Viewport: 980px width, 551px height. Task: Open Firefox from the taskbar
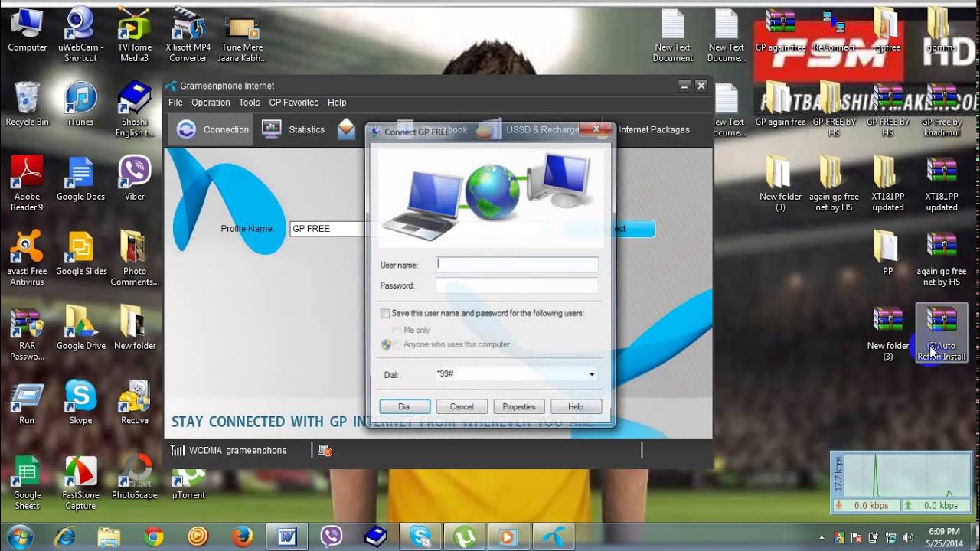[x=242, y=536]
